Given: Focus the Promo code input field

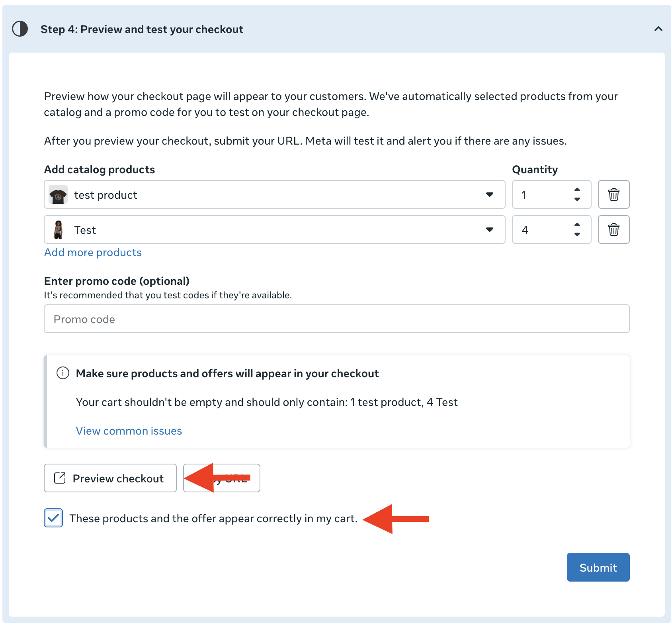Looking at the screenshot, I should pos(336,319).
